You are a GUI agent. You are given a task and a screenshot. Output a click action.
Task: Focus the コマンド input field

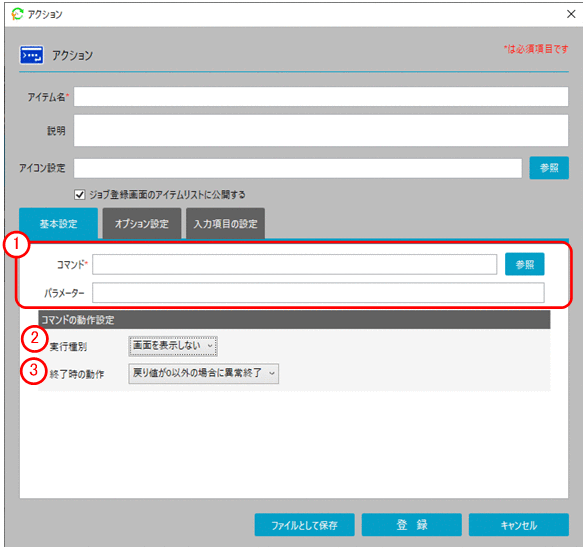click(295, 265)
